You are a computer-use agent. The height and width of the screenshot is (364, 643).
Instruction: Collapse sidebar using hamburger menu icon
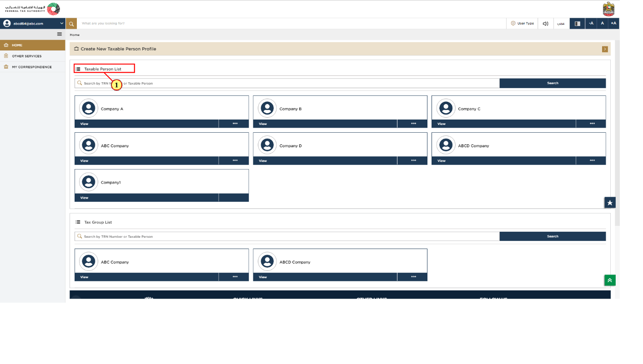(x=59, y=35)
